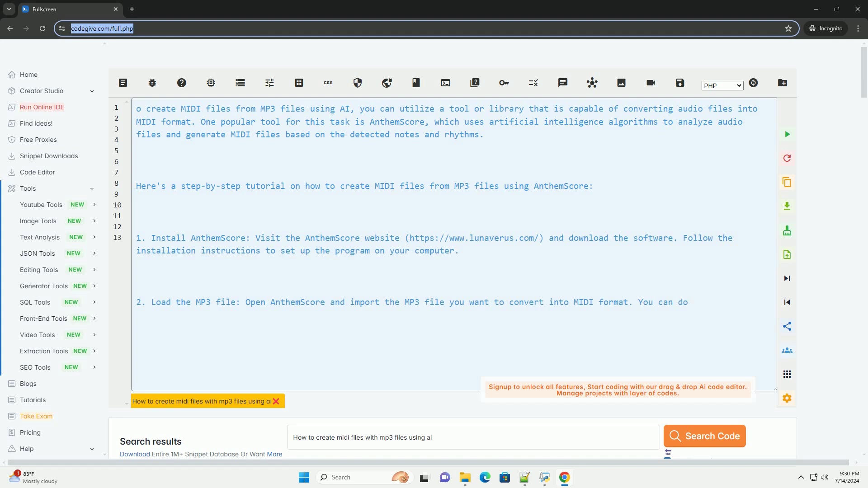
Task: Download code with green download icon
Action: click(787, 206)
